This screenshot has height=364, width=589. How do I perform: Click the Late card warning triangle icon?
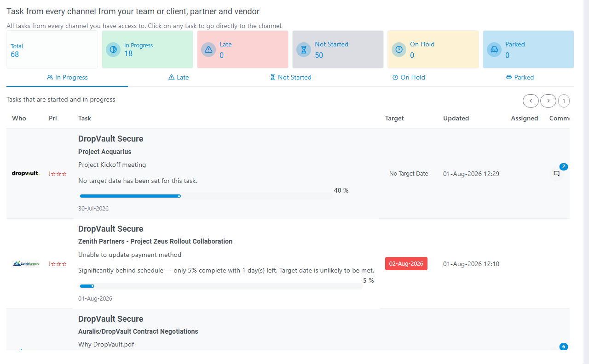[x=208, y=50]
